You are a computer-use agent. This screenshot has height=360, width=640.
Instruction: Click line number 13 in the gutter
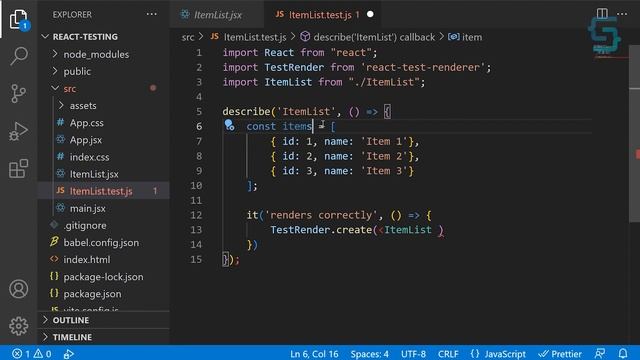(x=196, y=230)
